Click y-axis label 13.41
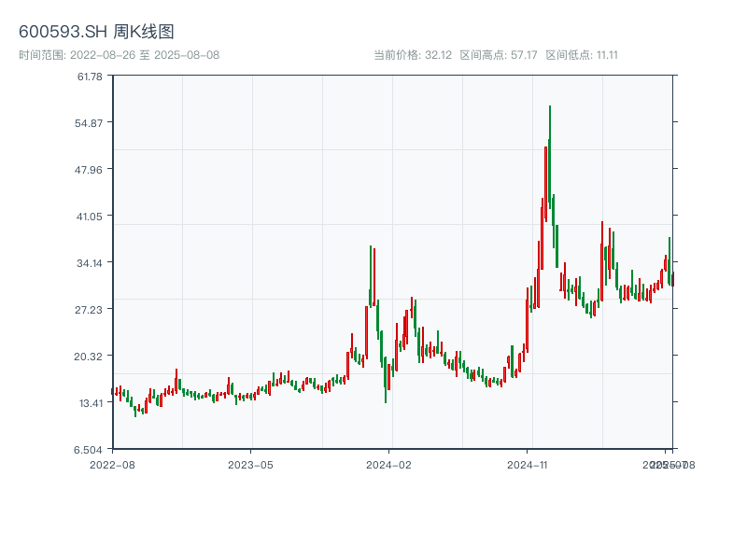 pyautogui.click(x=91, y=403)
